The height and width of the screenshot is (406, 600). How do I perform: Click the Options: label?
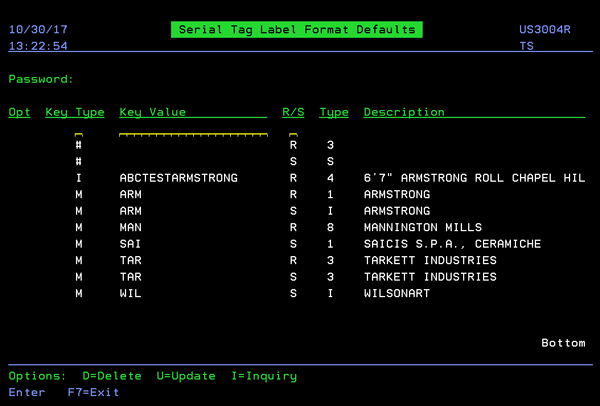click(x=38, y=376)
